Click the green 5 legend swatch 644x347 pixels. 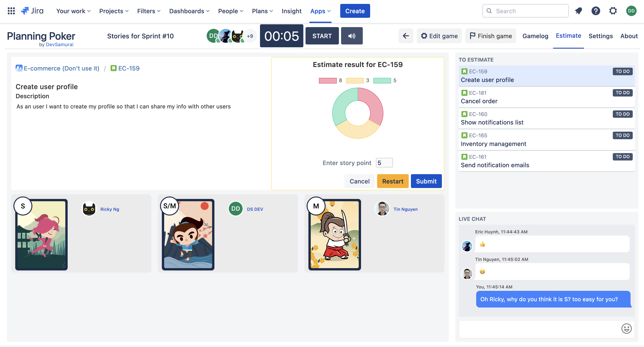[382, 80]
